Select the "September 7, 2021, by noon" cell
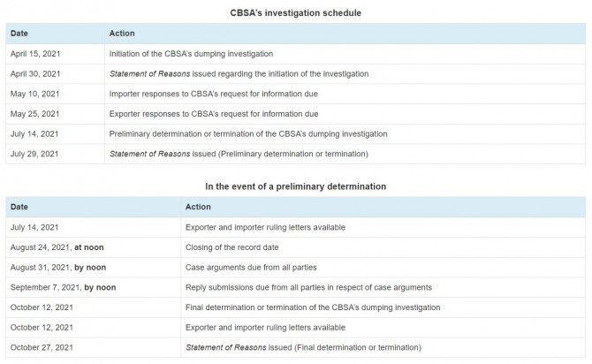Image resolution: width=592 pixels, height=364 pixels. click(63, 287)
